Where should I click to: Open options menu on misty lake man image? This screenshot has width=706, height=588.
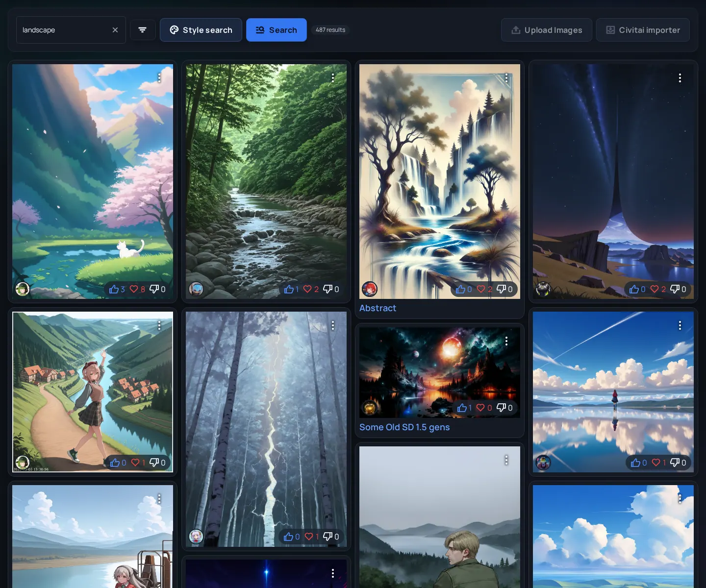tap(506, 460)
